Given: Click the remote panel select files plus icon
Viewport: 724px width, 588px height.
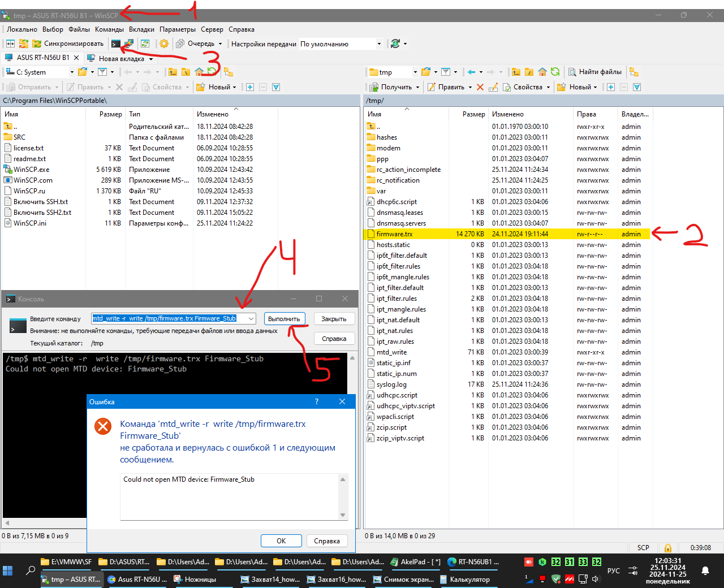Looking at the screenshot, I should tap(611, 87).
